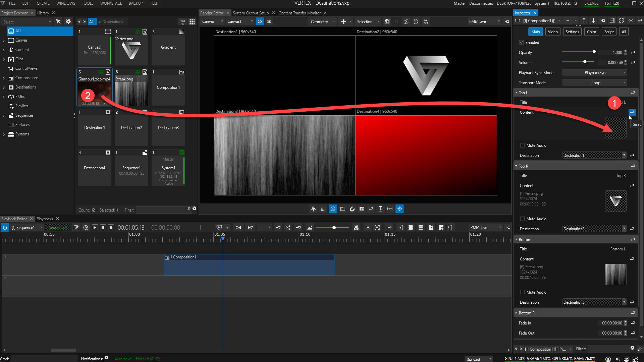
Task: Click the UV reset icon in the toolbar
Action: [x=416, y=21]
